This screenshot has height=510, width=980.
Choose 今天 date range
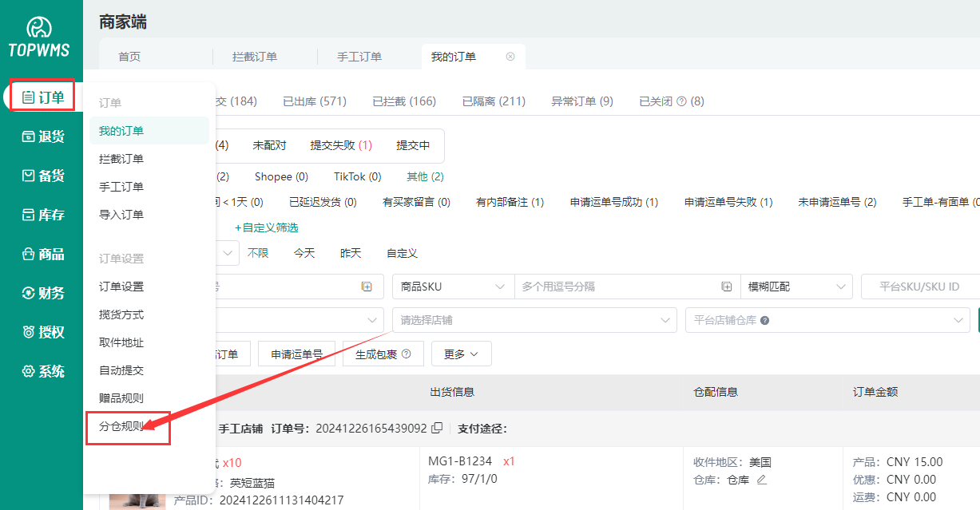pos(304,253)
